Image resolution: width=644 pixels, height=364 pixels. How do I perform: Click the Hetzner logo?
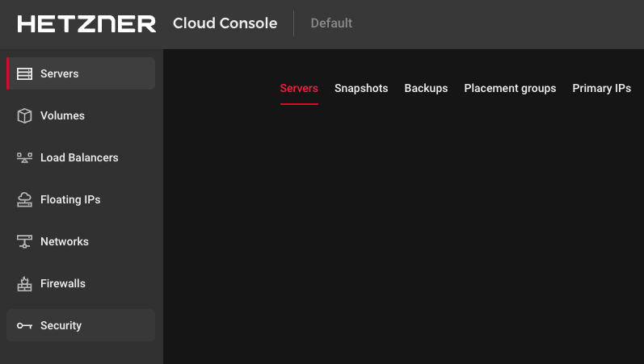coord(86,23)
